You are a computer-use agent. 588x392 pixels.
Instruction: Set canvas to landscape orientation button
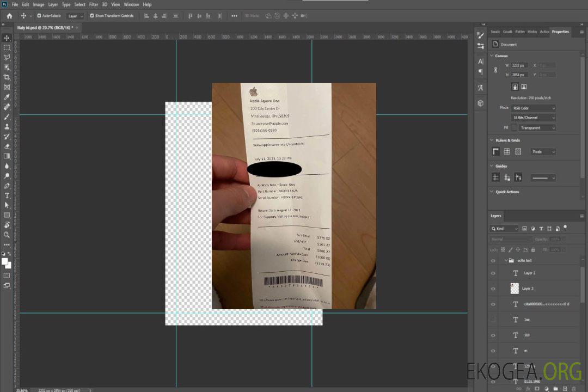(x=524, y=87)
